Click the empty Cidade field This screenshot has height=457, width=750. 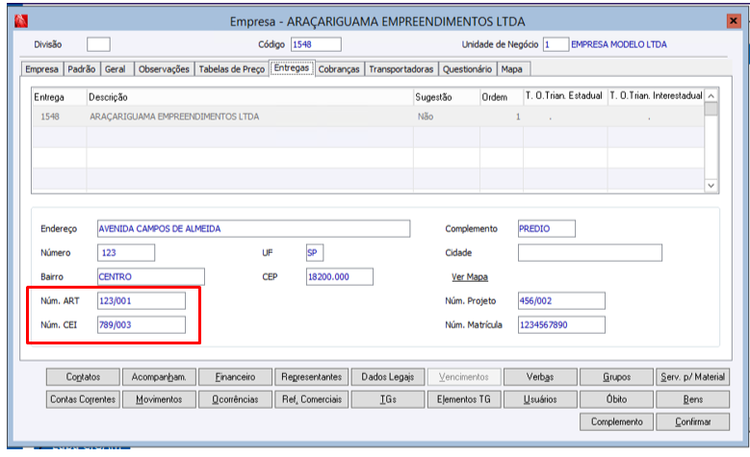tap(590, 253)
